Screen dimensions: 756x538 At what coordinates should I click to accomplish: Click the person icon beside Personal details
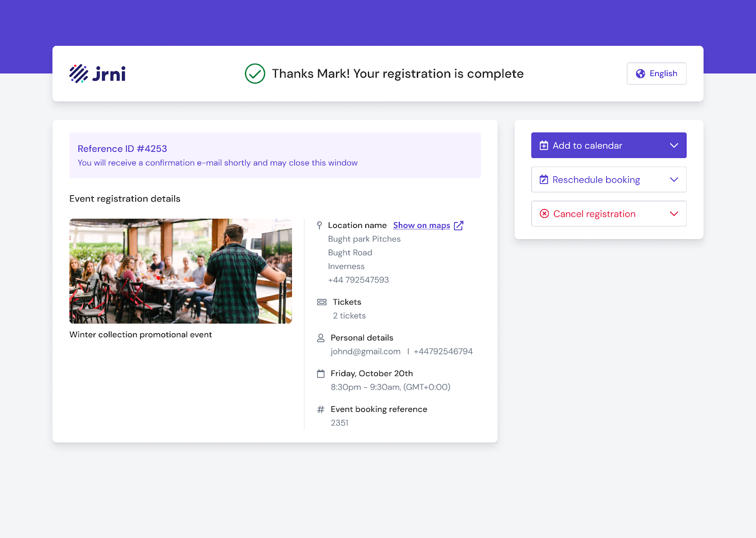click(321, 338)
